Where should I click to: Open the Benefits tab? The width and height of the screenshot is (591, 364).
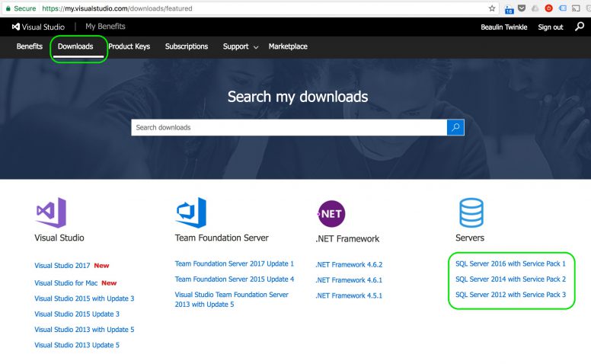(30, 46)
